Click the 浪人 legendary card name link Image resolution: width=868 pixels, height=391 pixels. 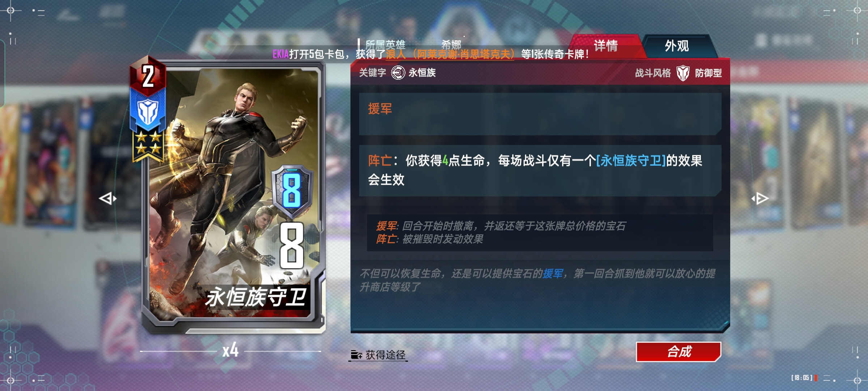[x=450, y=54]
